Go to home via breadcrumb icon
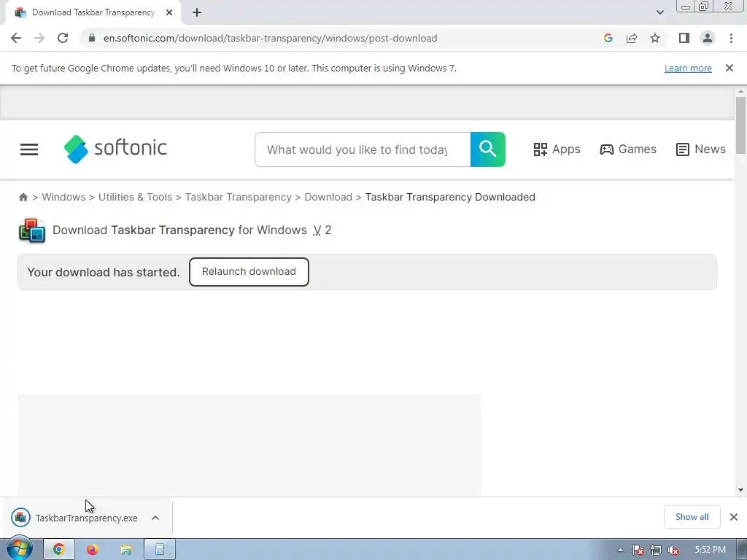The height and width of the screenshot is (560, 747). (x=23, y=197)
